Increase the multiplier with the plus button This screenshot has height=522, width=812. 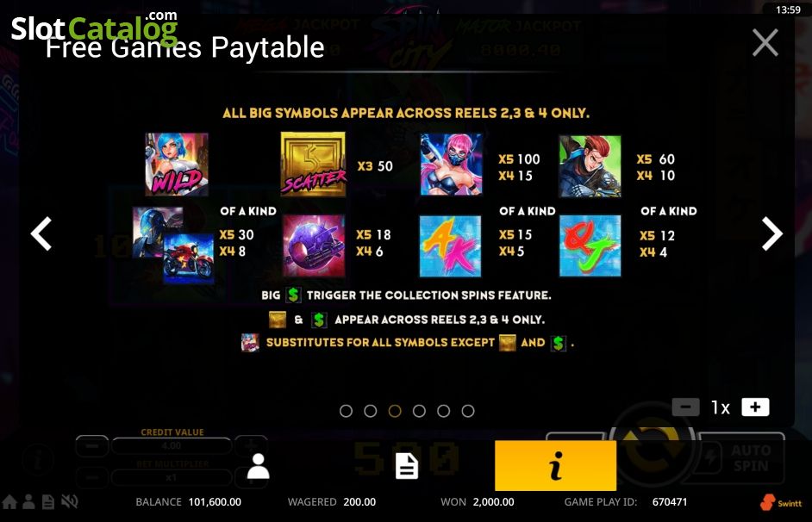point(755,407)
